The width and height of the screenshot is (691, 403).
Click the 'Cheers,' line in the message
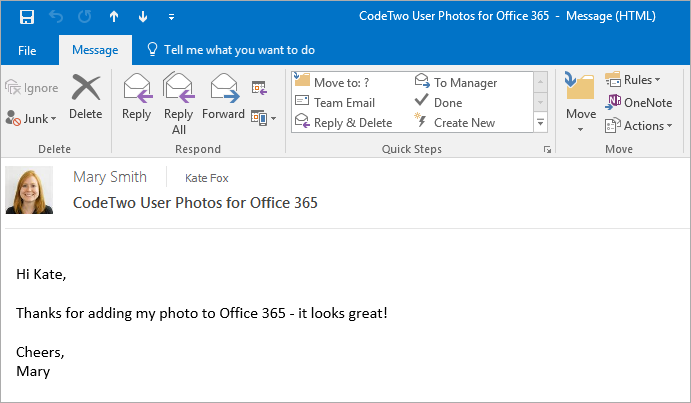point(40,352)
